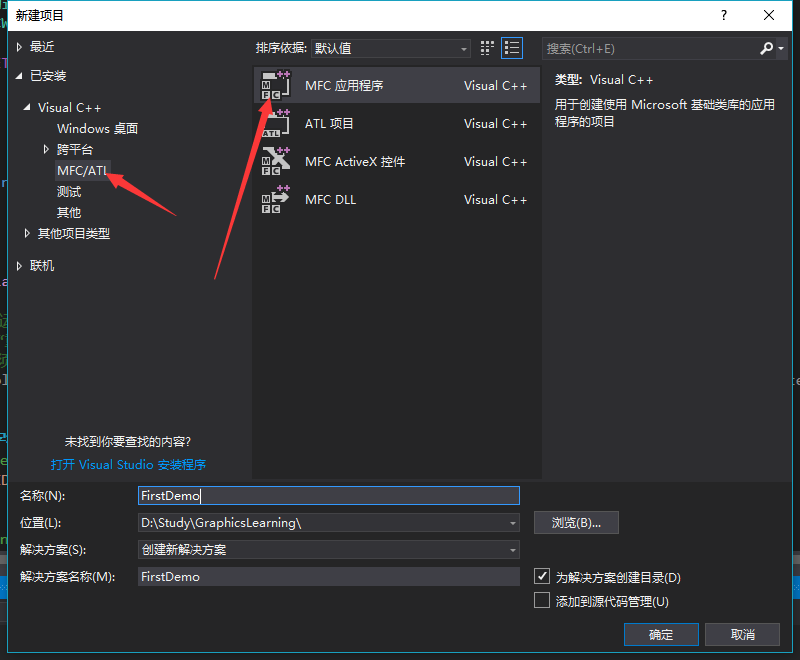800x660 pixels.
Task: Select the ATL 项目 template icon
Action: pyautogui.click(x=275, y=123)
